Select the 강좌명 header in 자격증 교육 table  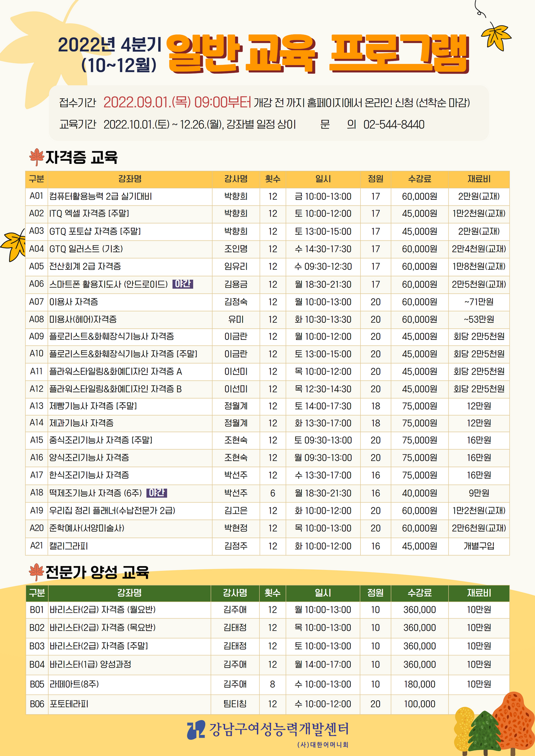(x=130, y=179)
